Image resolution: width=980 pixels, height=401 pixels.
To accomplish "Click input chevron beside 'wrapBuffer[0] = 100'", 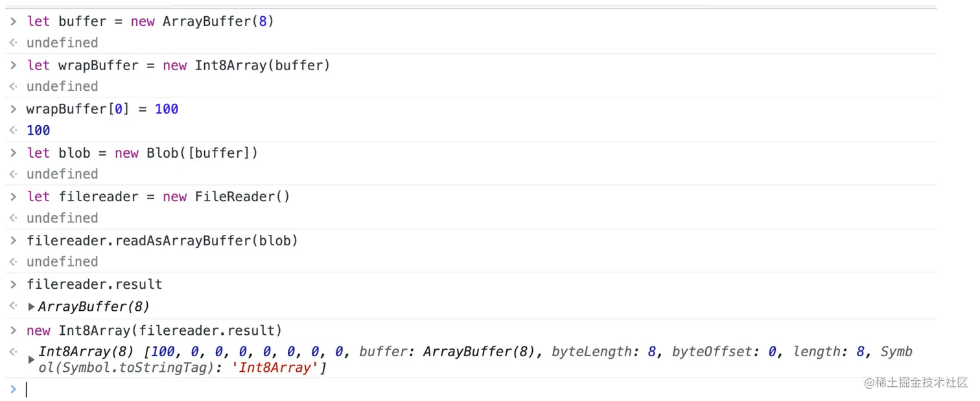I will pyautogui.click(x=13, y=109).
